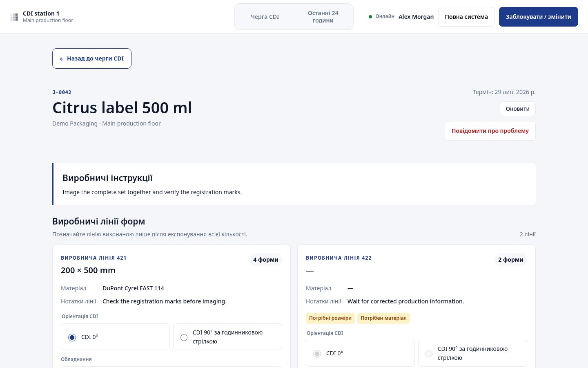Screen dimensions: 588x368
Task: Click the Повна система button
Action: coord(466,17)
